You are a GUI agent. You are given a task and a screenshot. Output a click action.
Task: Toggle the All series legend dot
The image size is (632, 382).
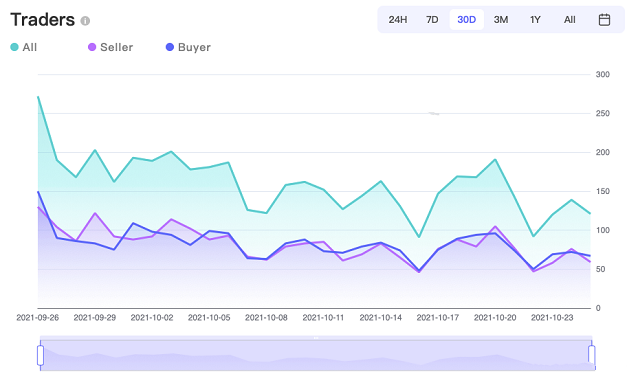click(x=15, y=47)
